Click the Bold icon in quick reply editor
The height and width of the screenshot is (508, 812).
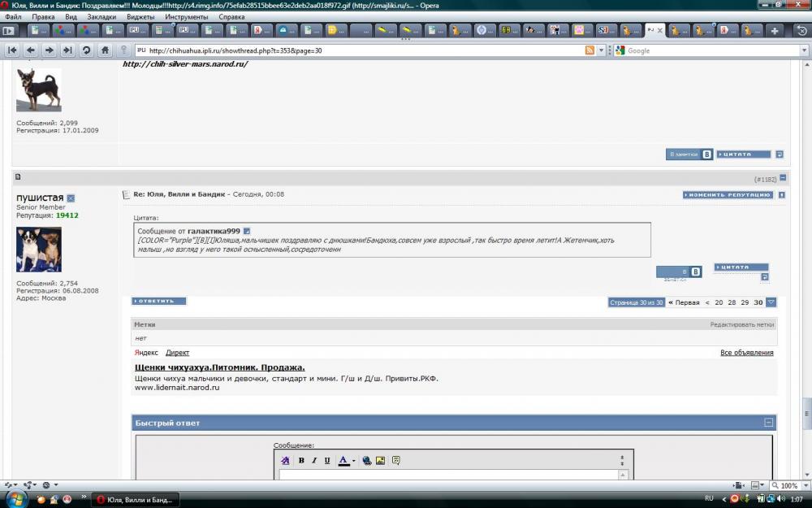point(301,460)
